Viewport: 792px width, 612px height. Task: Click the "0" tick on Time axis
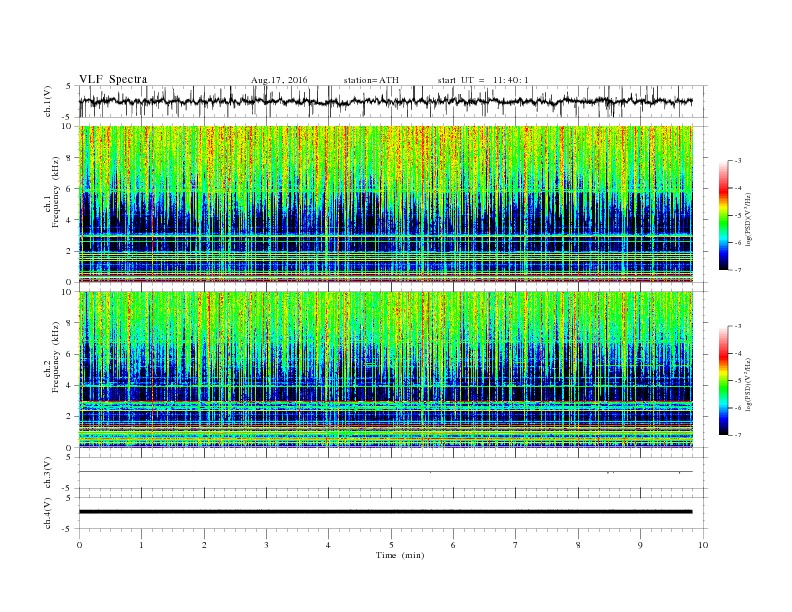coord(79,545)
